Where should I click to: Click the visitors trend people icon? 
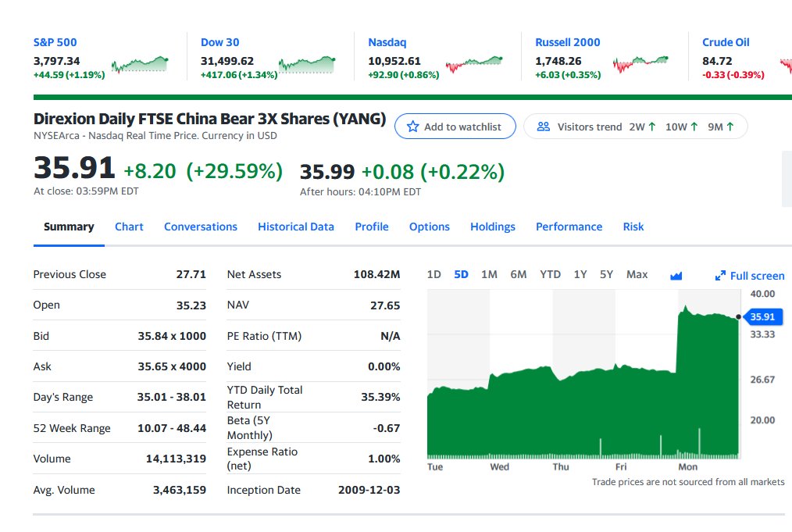click(544, 127)
